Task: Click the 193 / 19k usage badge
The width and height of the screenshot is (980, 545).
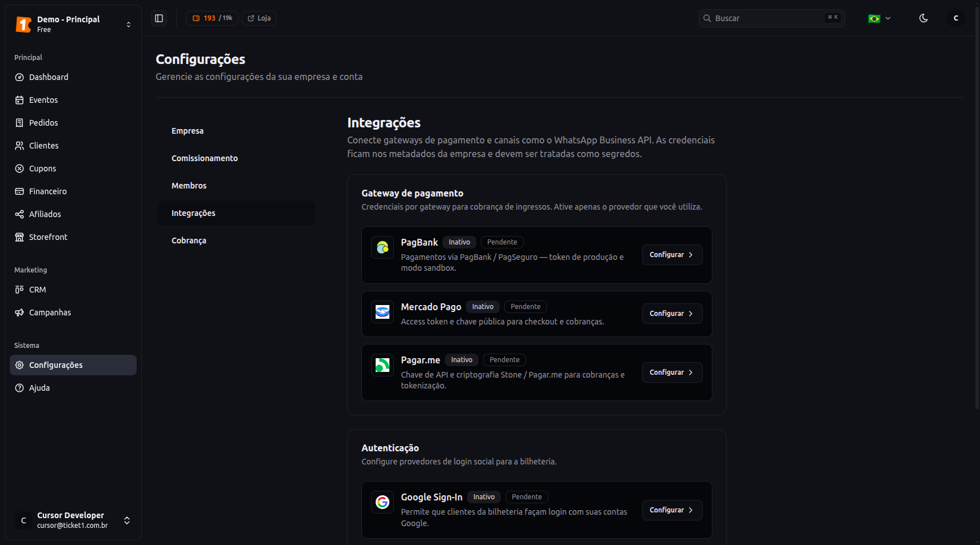Action: tap(212, 18)
